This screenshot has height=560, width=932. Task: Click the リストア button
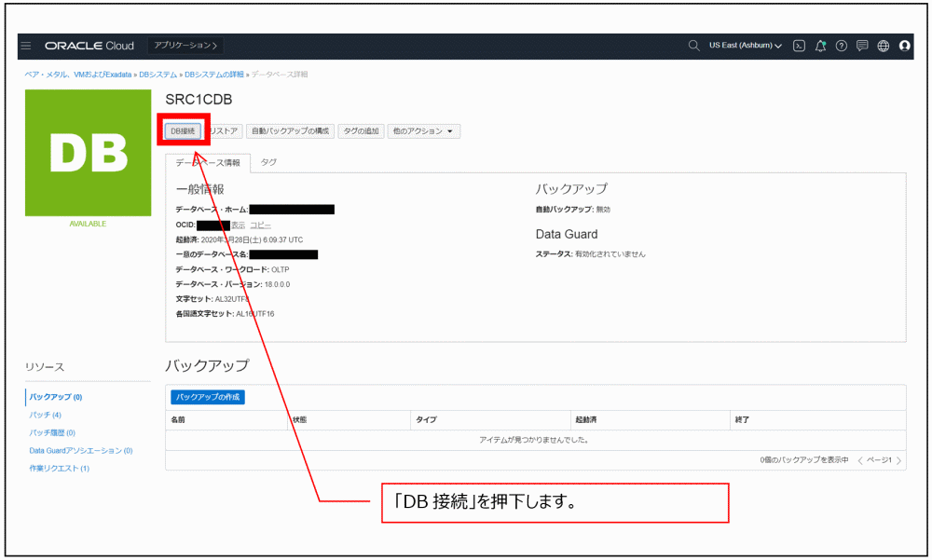(224, 130)
